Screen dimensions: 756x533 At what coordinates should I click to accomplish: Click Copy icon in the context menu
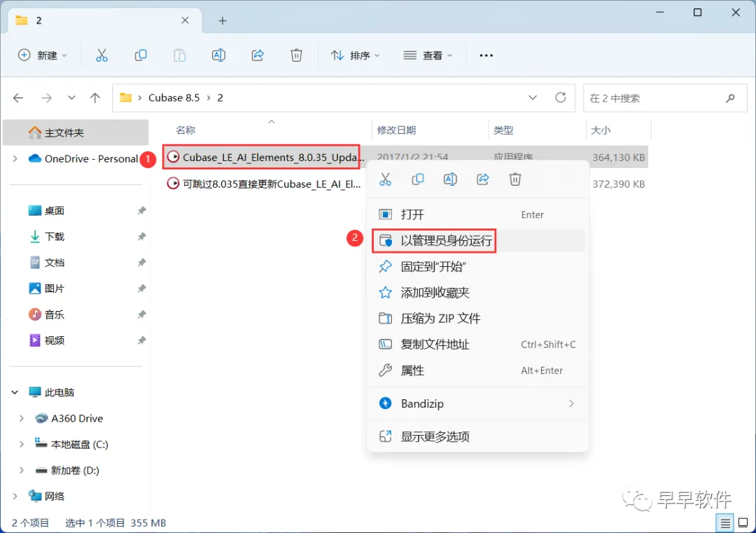417,179
